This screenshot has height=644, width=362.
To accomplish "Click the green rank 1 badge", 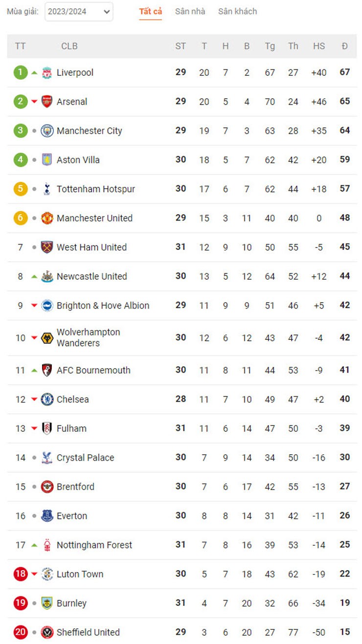I will 21,72.
